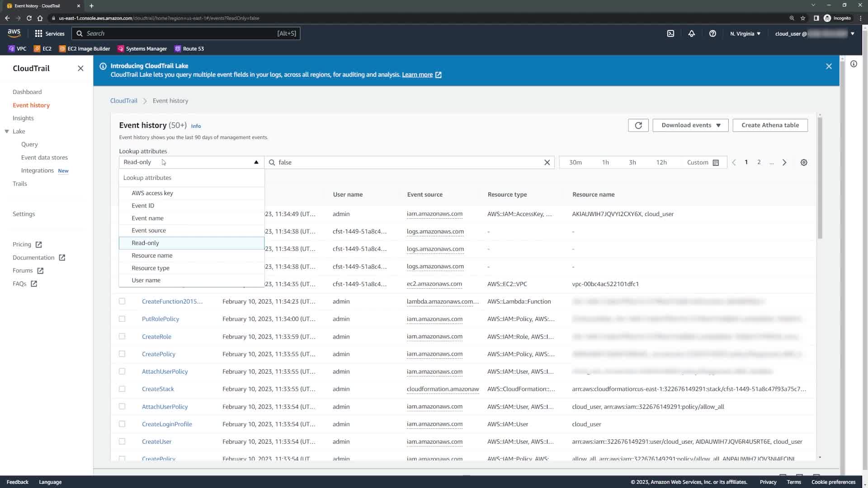The width and height of the screenshot is (868, 488).
Task: Select the 12h time range filter
Action: [661, 162]
